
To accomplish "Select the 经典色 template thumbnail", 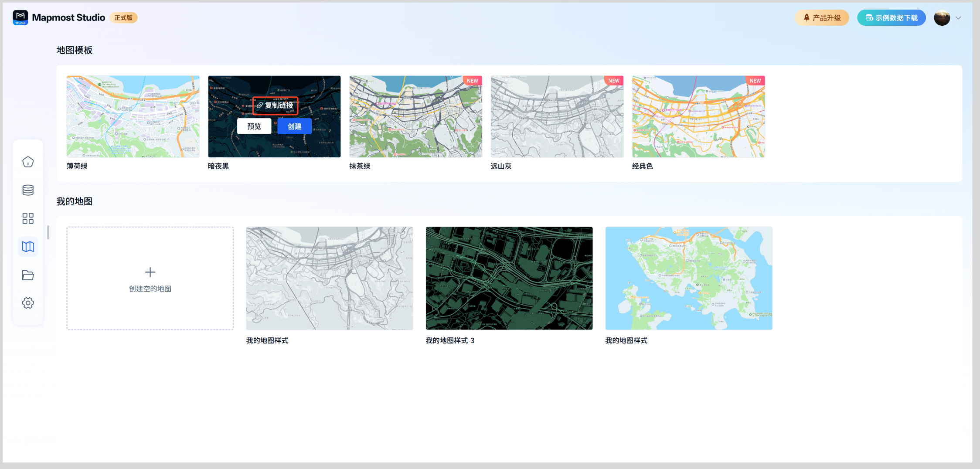I will pos(698,116).
